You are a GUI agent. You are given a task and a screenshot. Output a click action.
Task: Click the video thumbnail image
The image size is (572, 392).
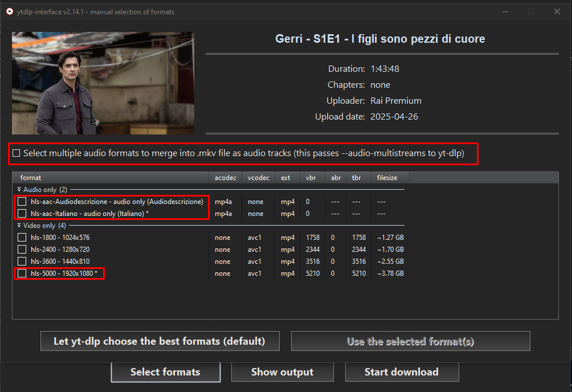coord(103,83)
